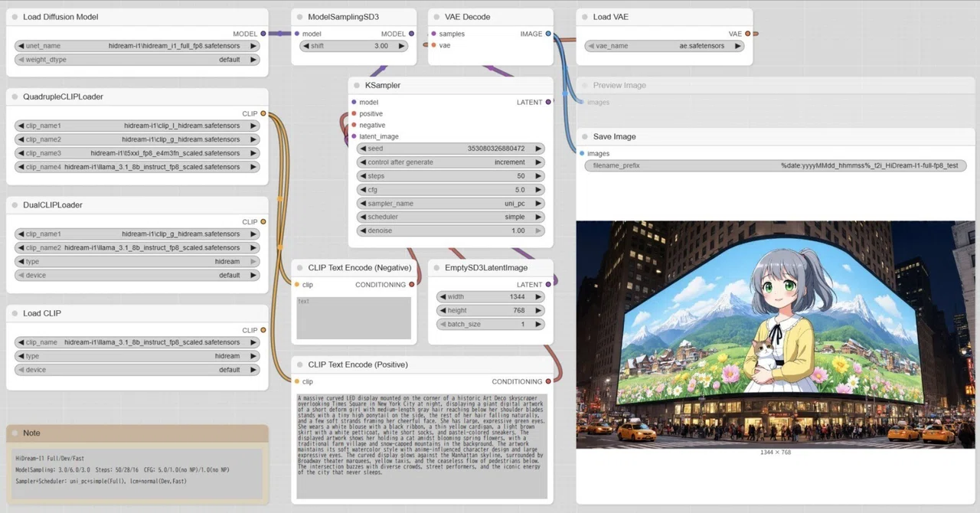Click the LATENT output port on KSampler
The width and height of the screenshot is (980, 513).
pos(548,103)
